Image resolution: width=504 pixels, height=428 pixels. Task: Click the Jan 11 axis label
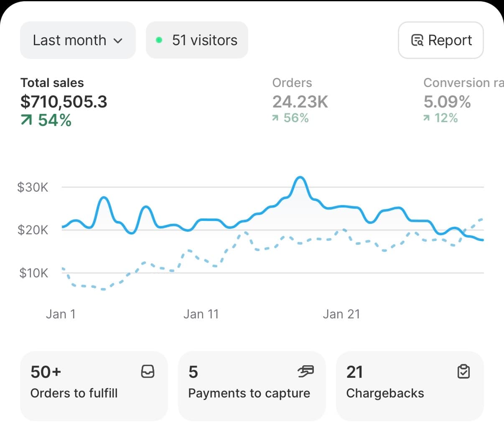(x=201, y=314)
